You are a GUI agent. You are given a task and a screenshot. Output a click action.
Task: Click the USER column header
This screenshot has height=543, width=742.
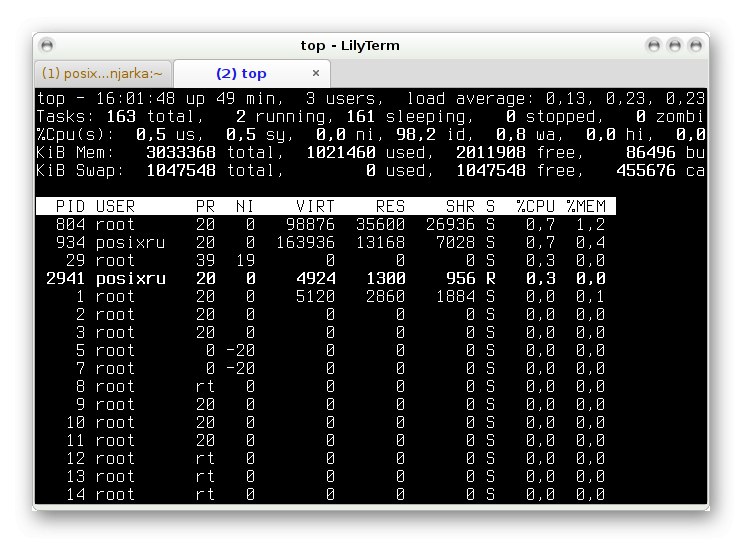(115, 206)
